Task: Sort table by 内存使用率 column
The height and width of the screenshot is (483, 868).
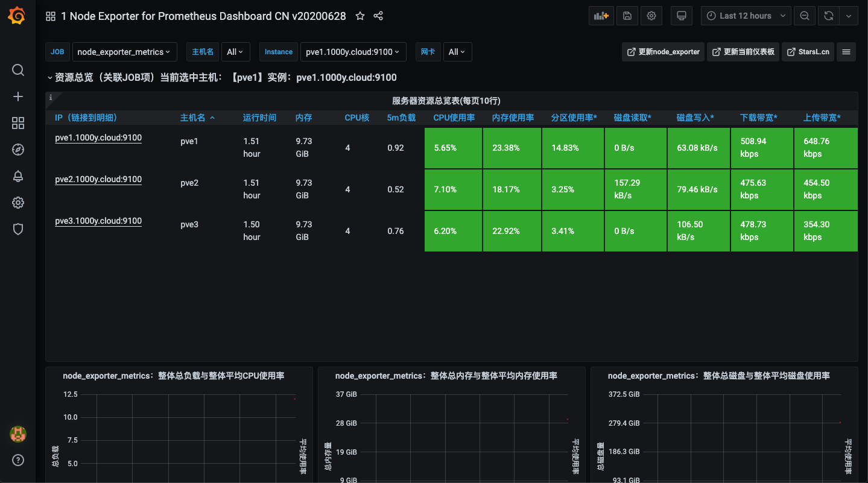Action: pos(513,118)
